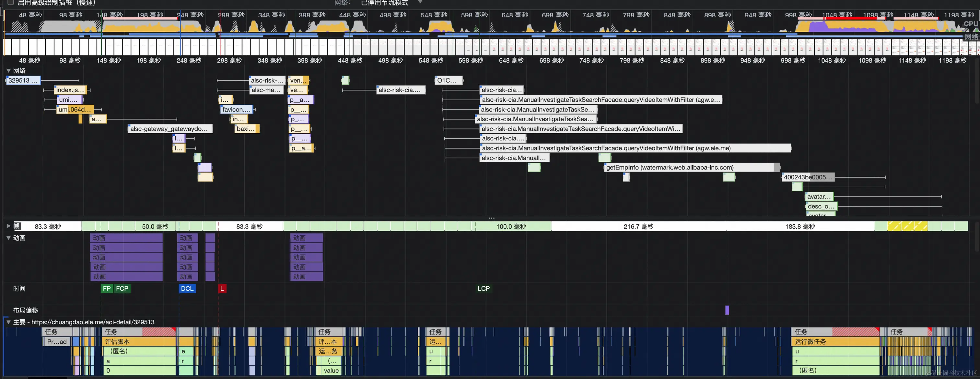Image resolution: width=980 pixels, height=379 pixels.
Task: Expand the 帧 frames track
Action: coord(8,226)
